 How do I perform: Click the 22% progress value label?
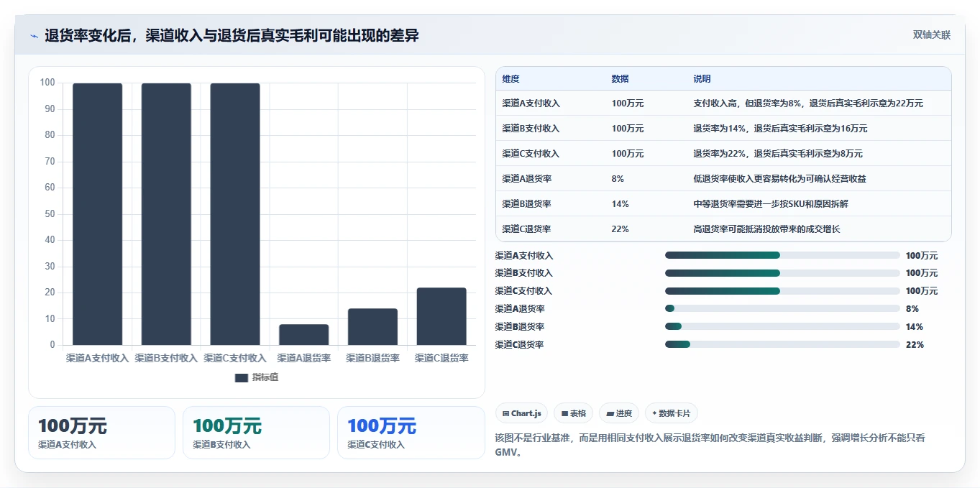click(915, 345)
